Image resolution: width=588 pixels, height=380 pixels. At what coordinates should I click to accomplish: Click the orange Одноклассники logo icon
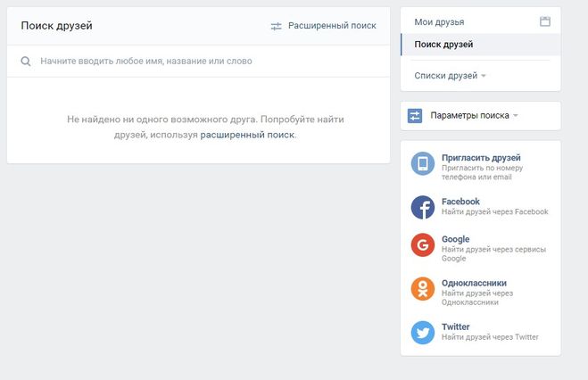[423, 289]
